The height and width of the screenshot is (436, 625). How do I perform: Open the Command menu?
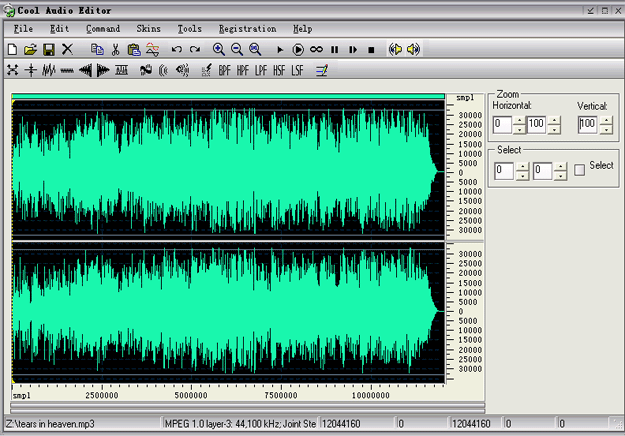pyautogui.click(x=103, y=29)
